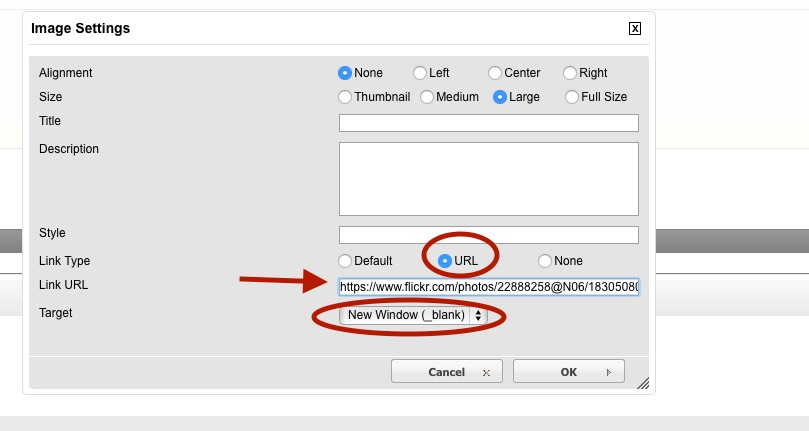
Task: Set image size to Medium
Action: click(427, 97)
